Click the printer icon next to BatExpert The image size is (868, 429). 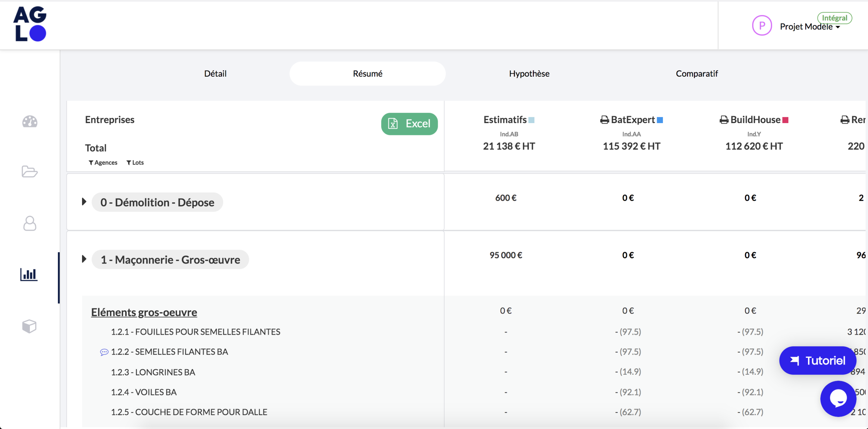(605, 120)
